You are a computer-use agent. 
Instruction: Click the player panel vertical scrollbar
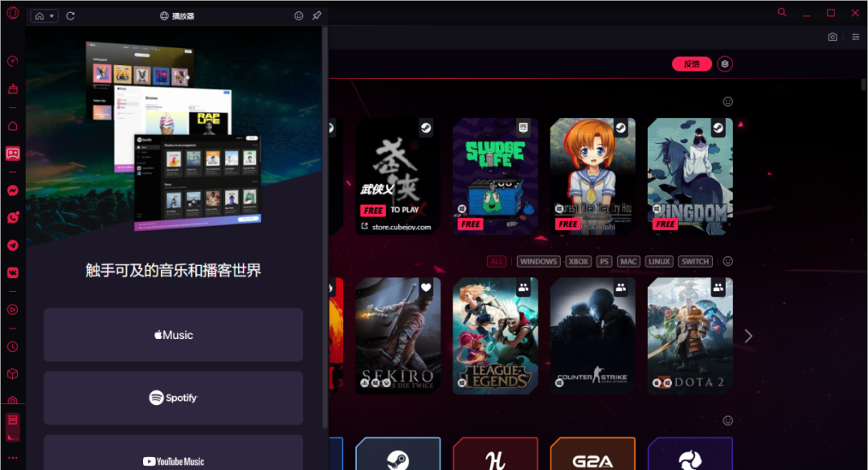[x=325, y=227]
